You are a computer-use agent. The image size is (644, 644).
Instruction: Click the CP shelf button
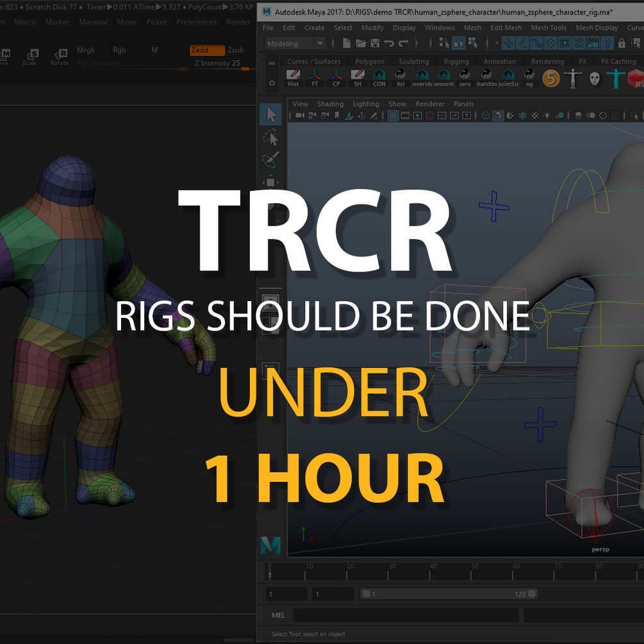click(336, 78)
